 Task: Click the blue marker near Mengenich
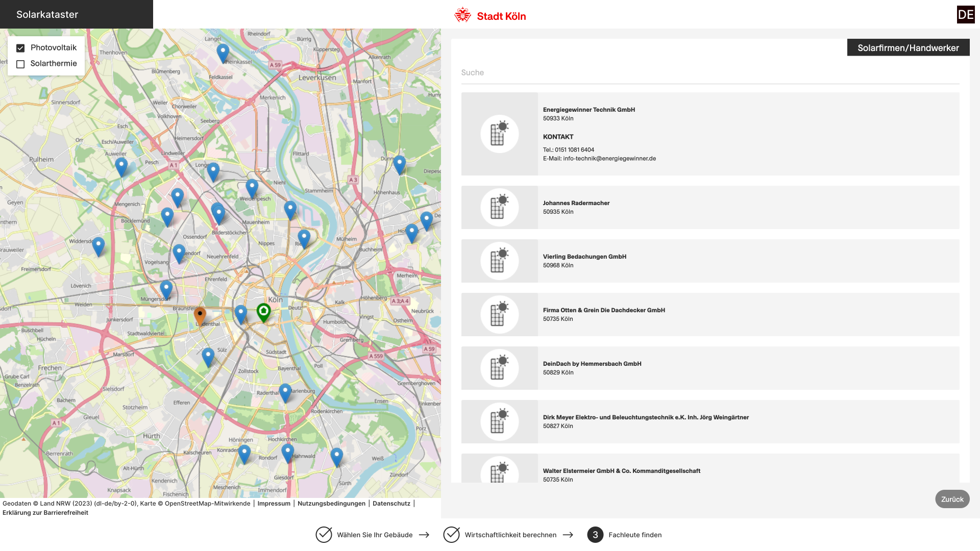coord(177,198)
